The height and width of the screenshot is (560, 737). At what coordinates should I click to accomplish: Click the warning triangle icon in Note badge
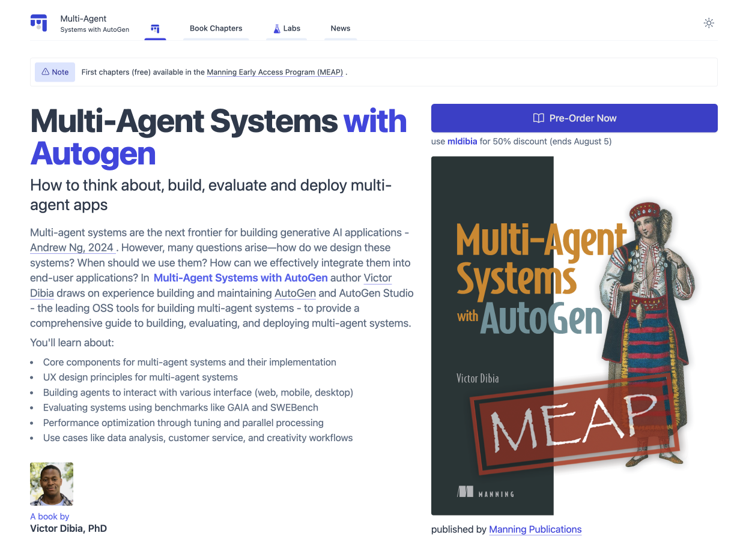[x=45, y=72]
